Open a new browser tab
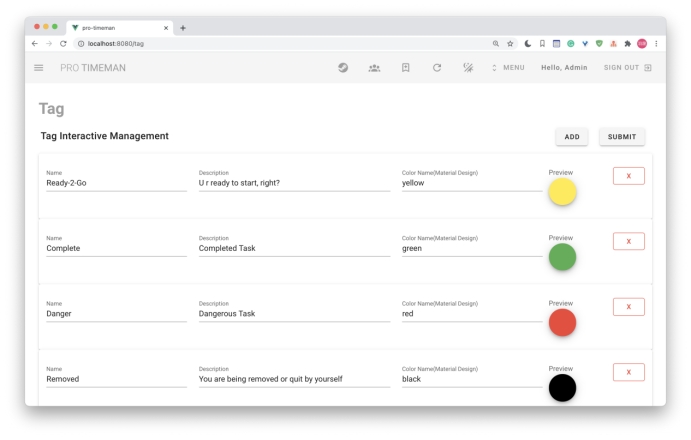Image resolution: width=691 pixels, height=440 pixels. (182, 28)
